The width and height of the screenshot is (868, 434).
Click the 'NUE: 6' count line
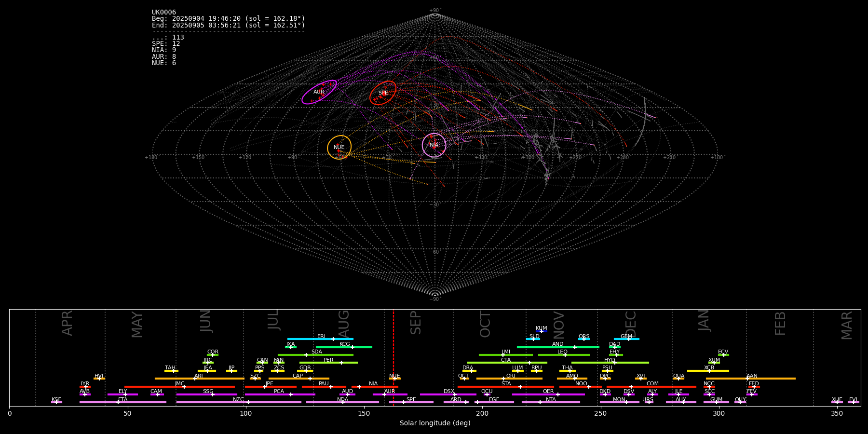[x=164, y=63]
